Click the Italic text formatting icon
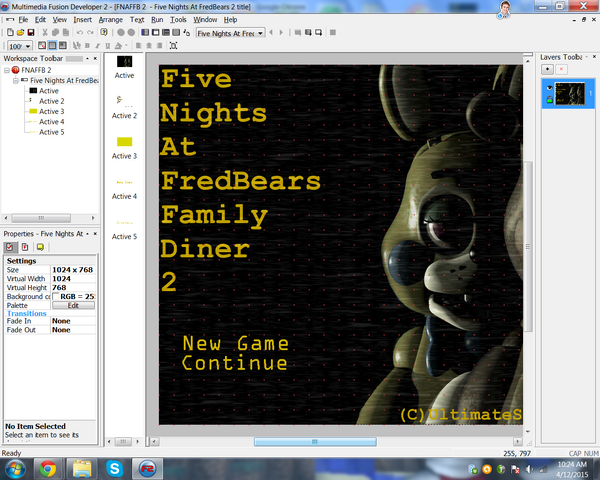This screenshot has width=600, height=480. pos(98,46)
